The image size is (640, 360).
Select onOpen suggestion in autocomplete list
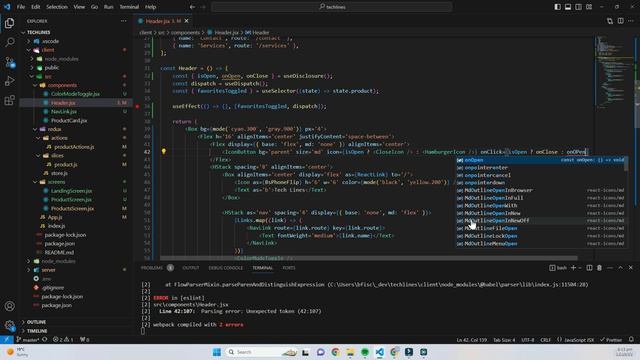(540, 160)
